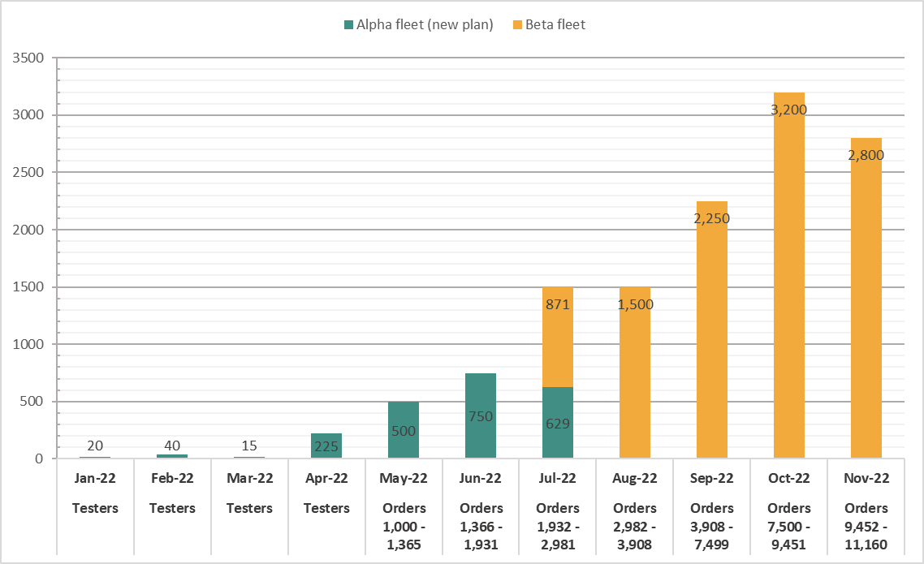Viewport: 924px width, 564px height.
Task: Click the data label 20 above Jan-22
Action: pos(95,446)
